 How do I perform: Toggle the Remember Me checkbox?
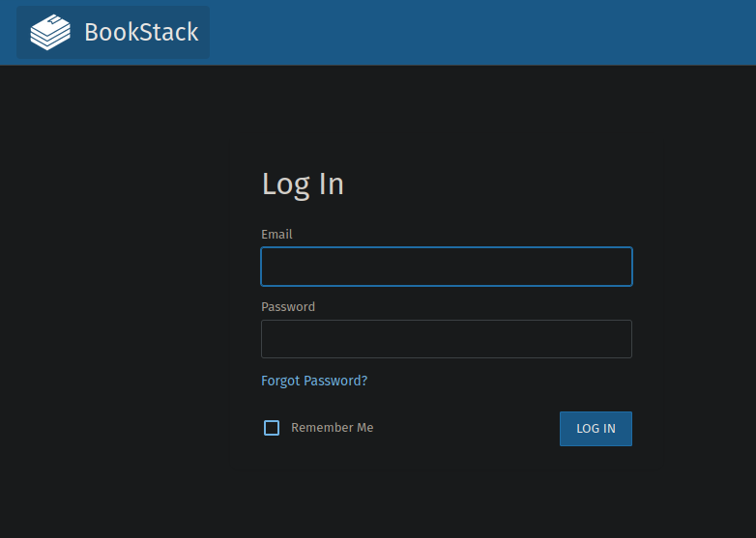click(x=272, y=428)
